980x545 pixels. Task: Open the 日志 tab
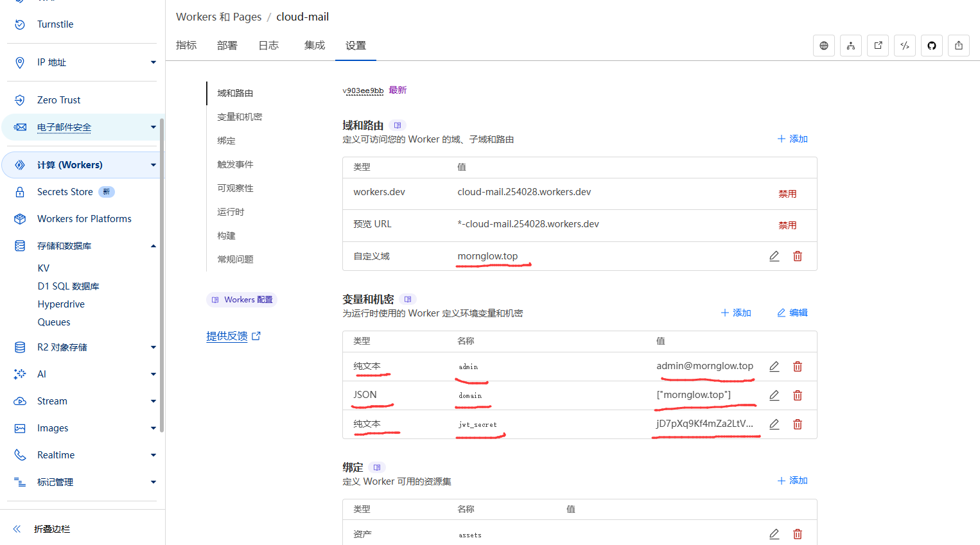pos(268,45)
